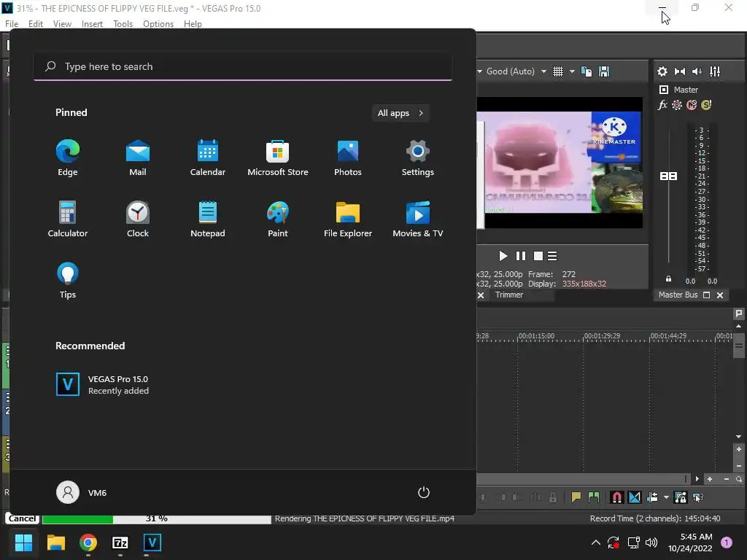The height and width of the screenshot is (560, 747).
Task: Insert region with green flags icon
Action: [594, 497]
